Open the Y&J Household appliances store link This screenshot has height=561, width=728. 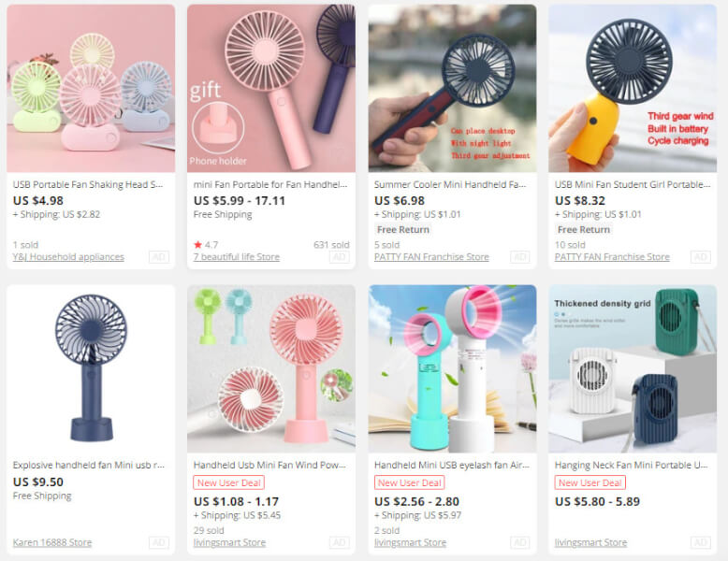(68, 257)
